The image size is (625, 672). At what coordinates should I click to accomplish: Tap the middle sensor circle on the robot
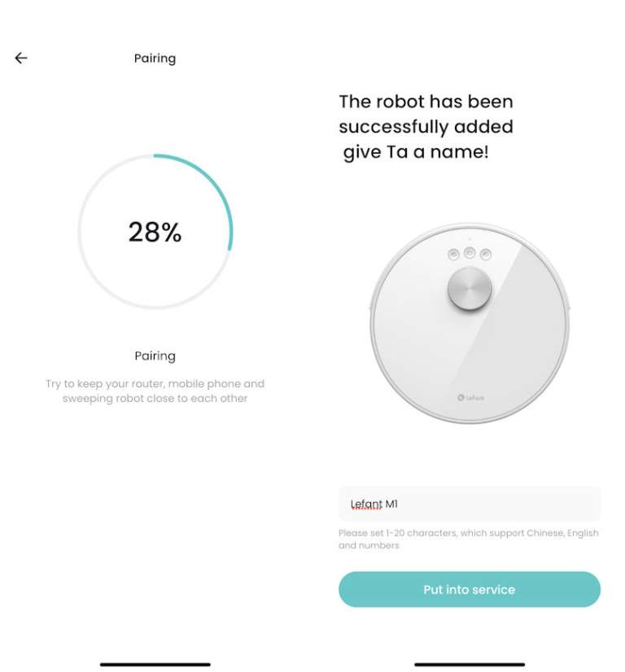(468, 252)
